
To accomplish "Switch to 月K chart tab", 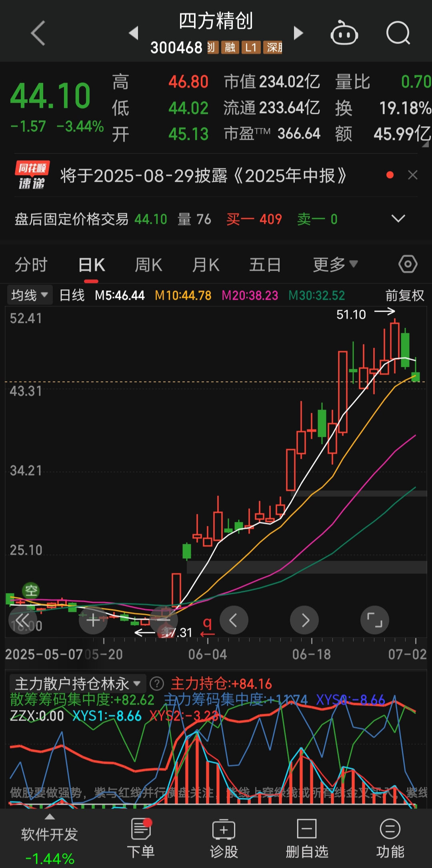I will coord(206,265).
